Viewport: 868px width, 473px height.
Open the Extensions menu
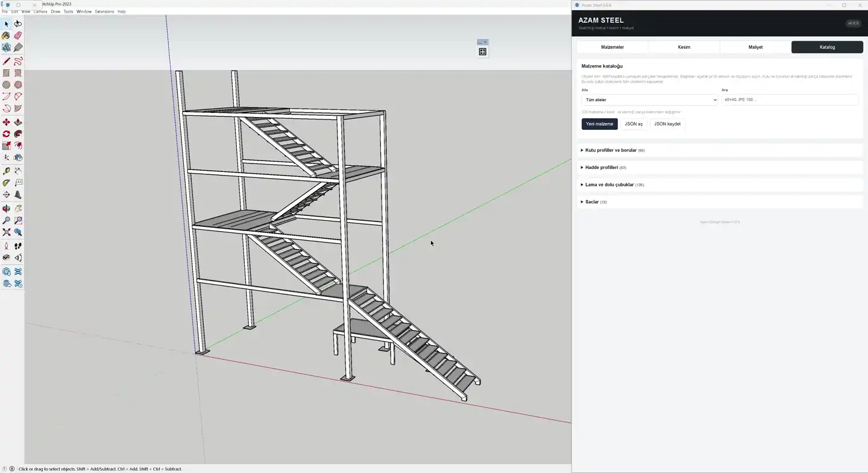pyautogui.click(x=104, y=11)
